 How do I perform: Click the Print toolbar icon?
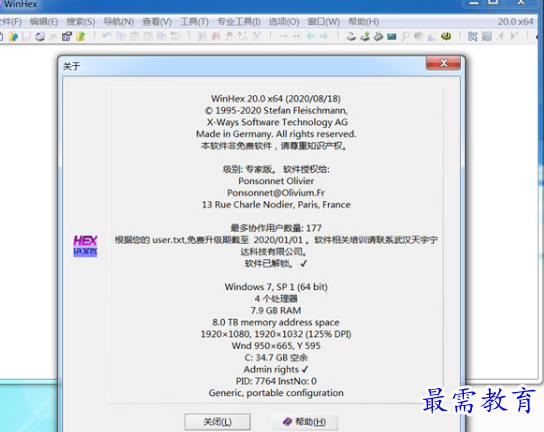(40, 36)
